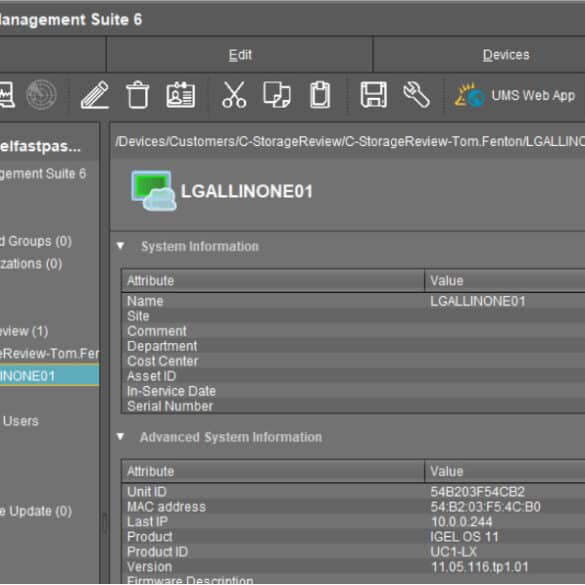Click the LGALLINONE01 device cloud icon
The image size is (585, 585).
153,191
